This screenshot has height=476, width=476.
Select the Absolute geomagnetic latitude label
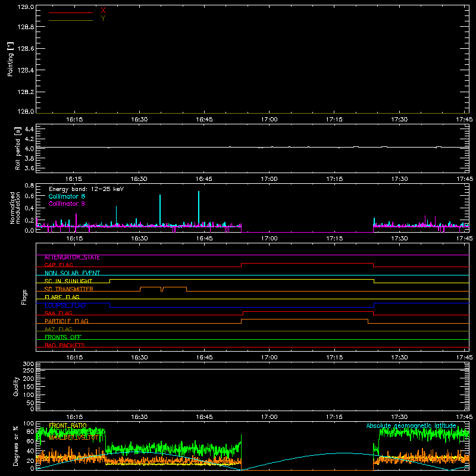pos(411,425)
